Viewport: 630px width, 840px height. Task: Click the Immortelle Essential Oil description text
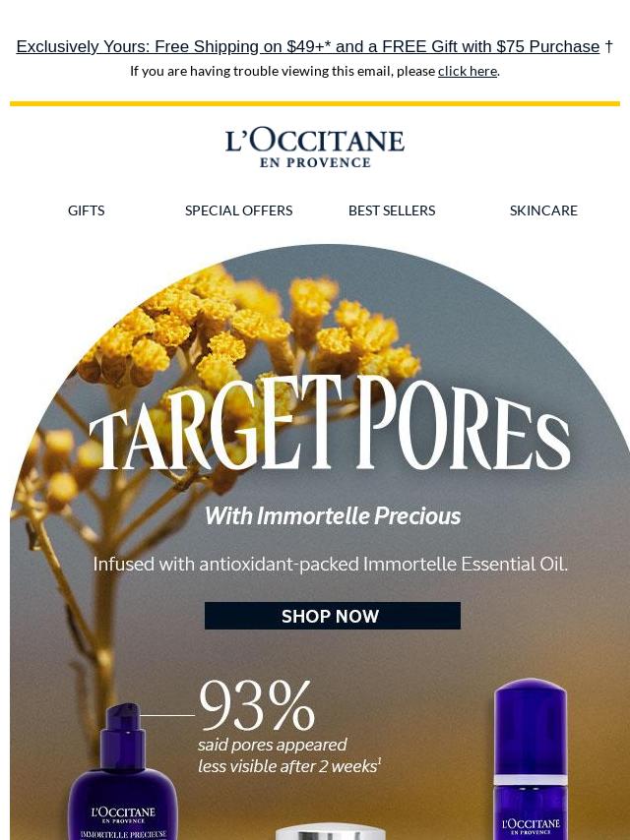[x=331, y=565]
